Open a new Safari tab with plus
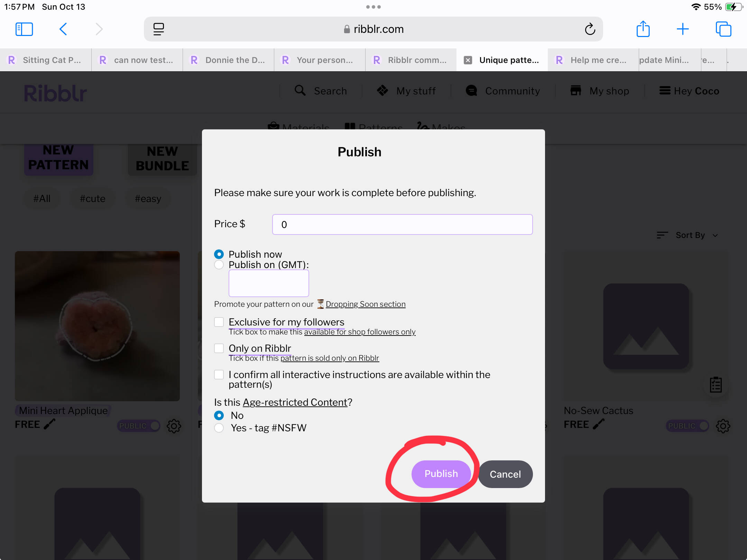 click(683, 29)
